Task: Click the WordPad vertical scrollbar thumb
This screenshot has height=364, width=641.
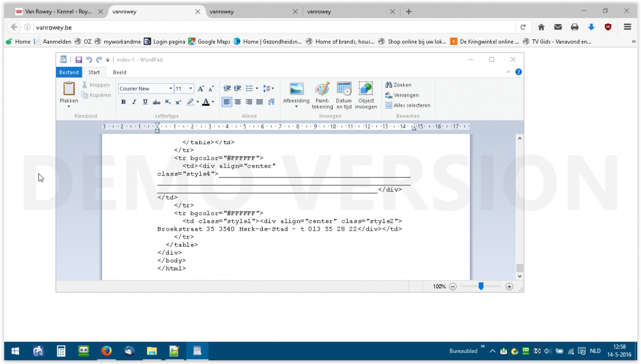Action: click(520, 267)
